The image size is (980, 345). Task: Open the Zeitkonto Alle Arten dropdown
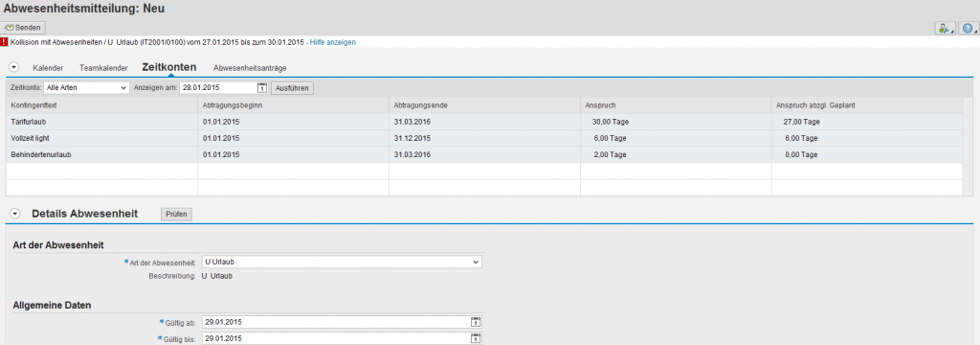point(87,87)
